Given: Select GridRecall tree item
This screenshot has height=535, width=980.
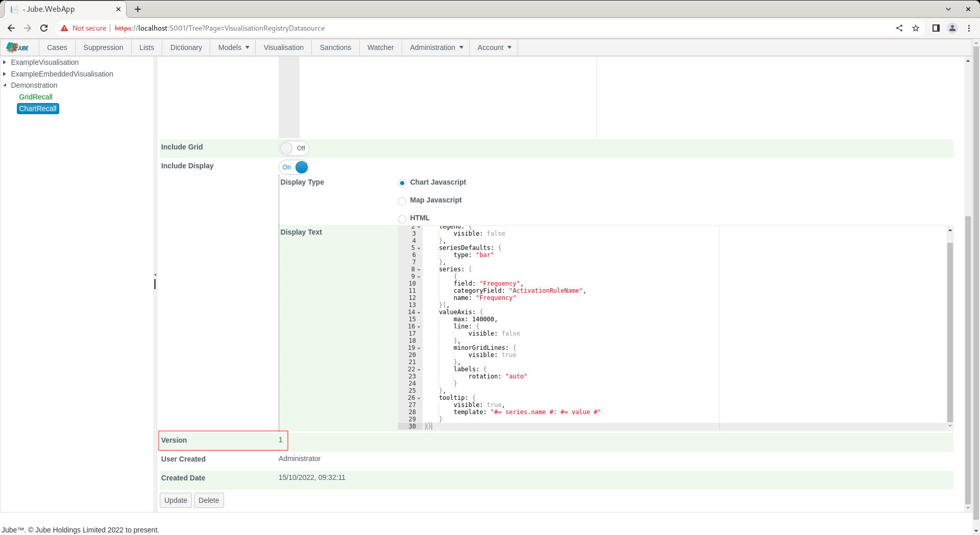Looking at the screenshot, I should point(36,97).
